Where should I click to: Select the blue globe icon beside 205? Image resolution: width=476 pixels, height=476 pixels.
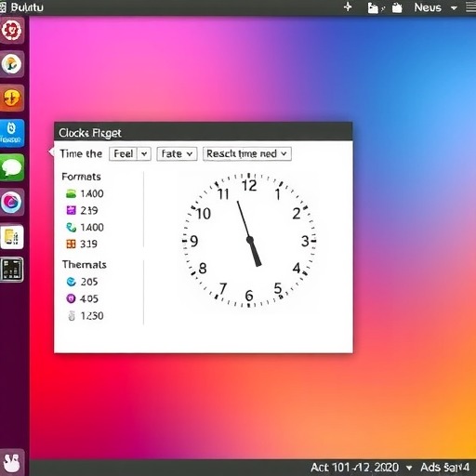pyautogui.click(x=71, y=282)
